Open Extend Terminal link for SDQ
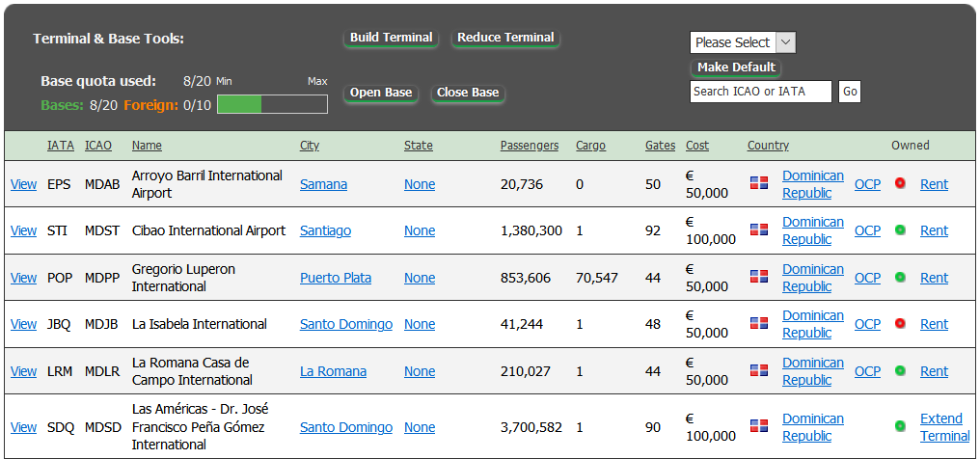Viewport: 980px width, 459px height. pyautogui.click(x=943, y=427)
